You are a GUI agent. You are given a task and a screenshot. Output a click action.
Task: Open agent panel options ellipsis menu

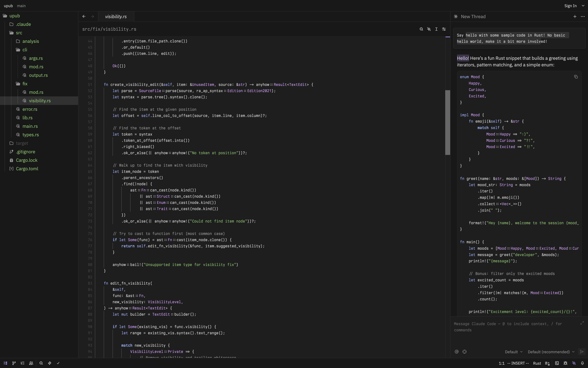pos(583,17)
